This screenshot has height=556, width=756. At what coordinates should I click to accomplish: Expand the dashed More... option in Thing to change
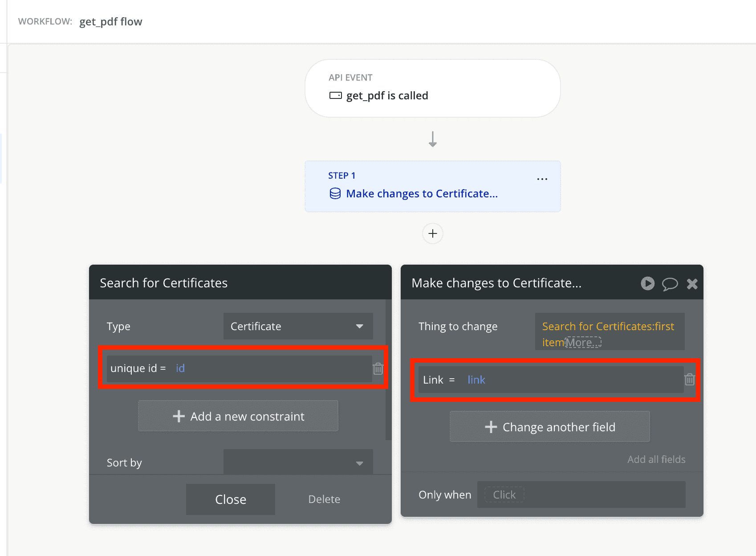pos(583,342)
